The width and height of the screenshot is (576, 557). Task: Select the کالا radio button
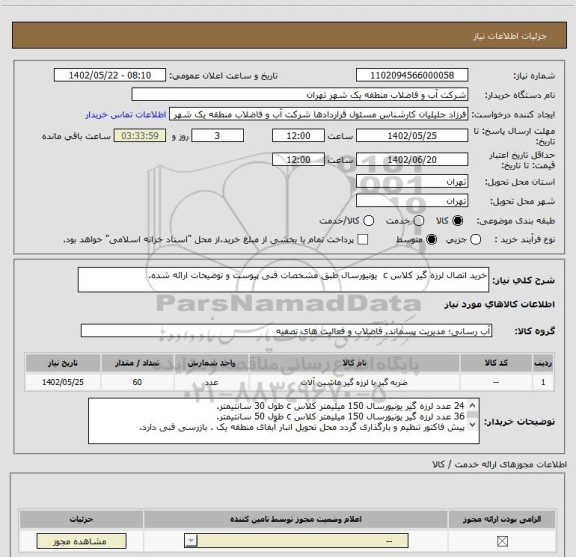458,221
